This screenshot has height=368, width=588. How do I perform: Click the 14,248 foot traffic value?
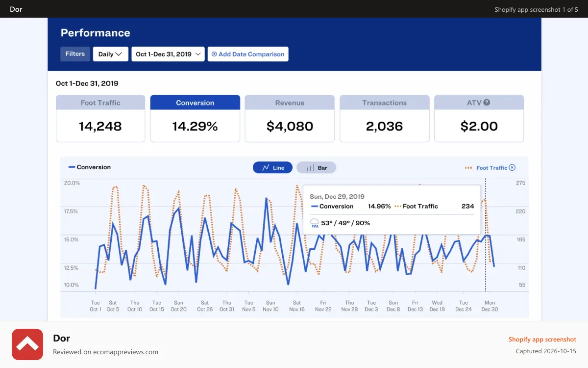tap(100, 126)
